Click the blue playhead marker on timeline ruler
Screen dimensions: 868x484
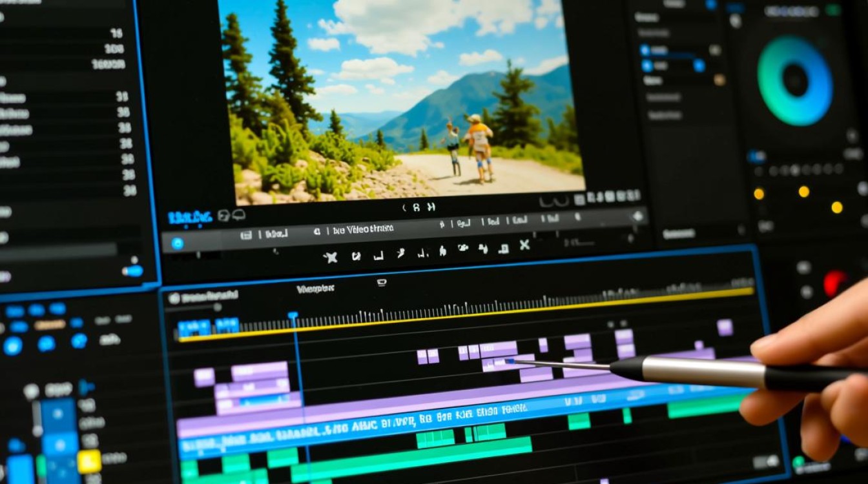[293, 316]
